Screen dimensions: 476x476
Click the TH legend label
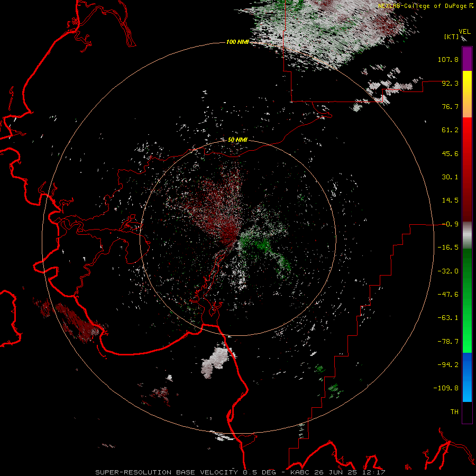point(454,412)
